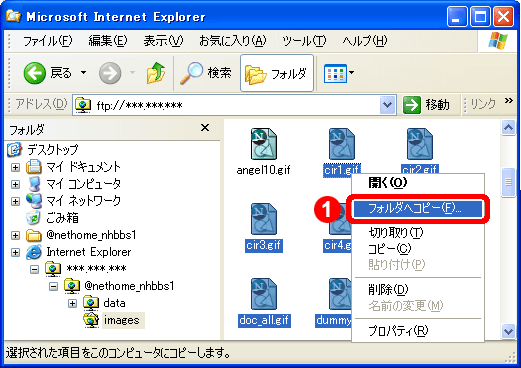Click the ごみ箱 recycle bin icon
The image size is (521, 368).
coord(33,218)
